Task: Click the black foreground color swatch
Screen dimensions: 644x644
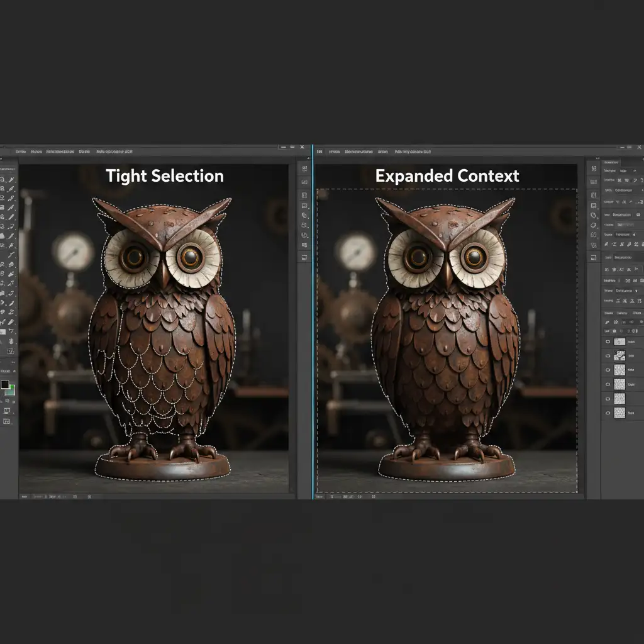Action: [x=5, y=384]
